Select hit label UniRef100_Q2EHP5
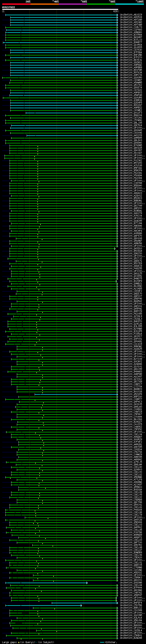Viewport: 146px width, 644px height. 131,103
